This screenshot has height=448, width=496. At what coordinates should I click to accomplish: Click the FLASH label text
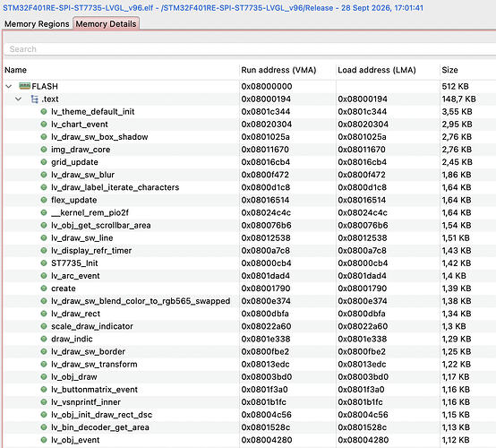pos(45,86)
